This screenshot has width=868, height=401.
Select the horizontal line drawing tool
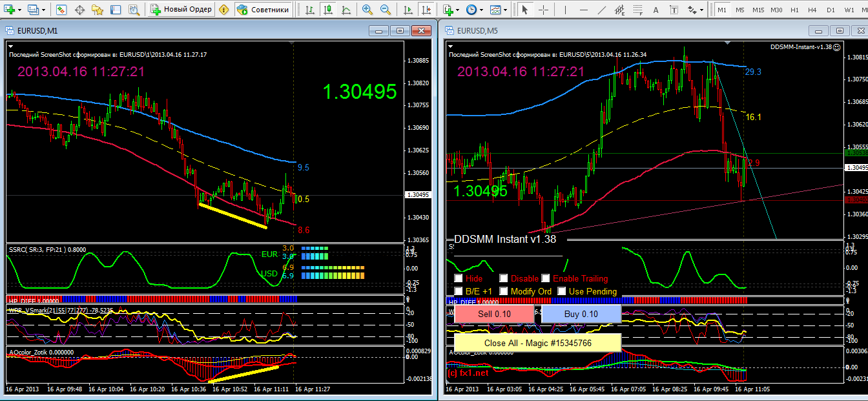pyautogui.click(x=583, y=10)
